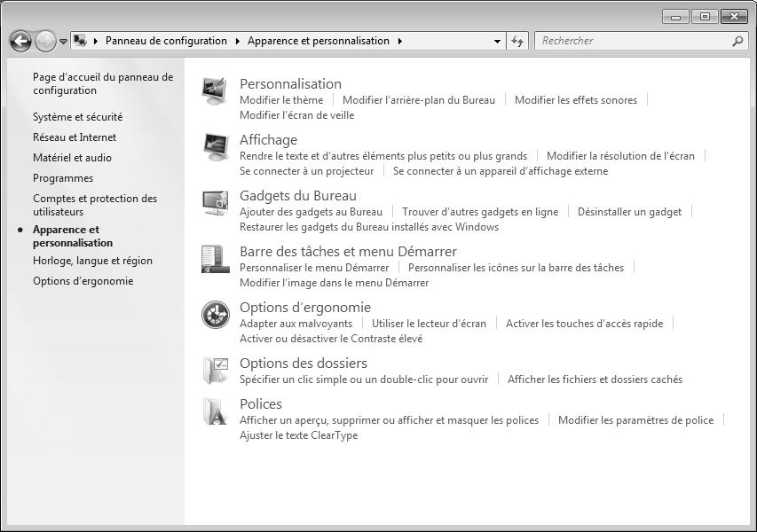Screen dimensions: 757x532
Task: Expand the address bar history dropdown
Action: point(497,42)
